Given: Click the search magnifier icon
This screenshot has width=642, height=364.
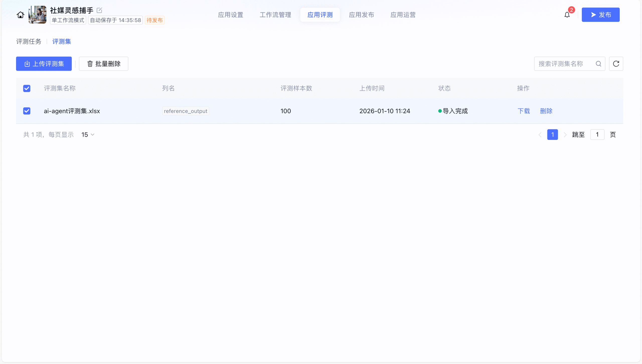Looking at the screenshot, I should click(x=598, y=64).
